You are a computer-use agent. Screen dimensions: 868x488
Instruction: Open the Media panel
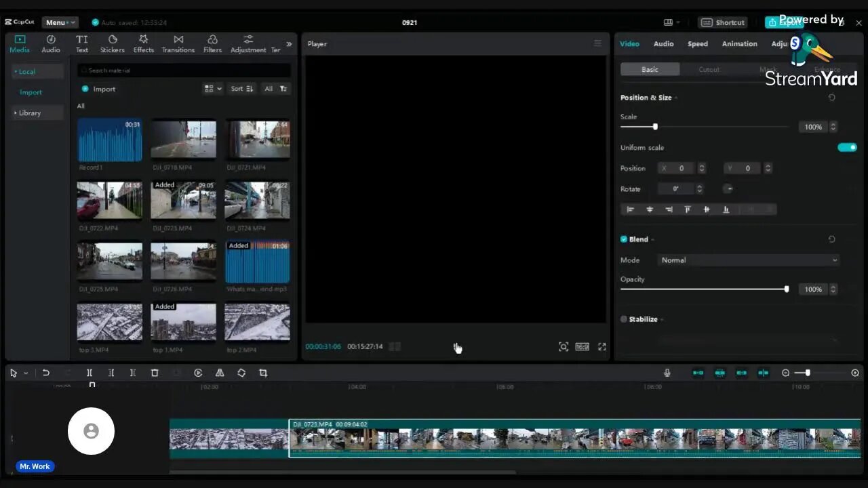click(x=20, y=44)
